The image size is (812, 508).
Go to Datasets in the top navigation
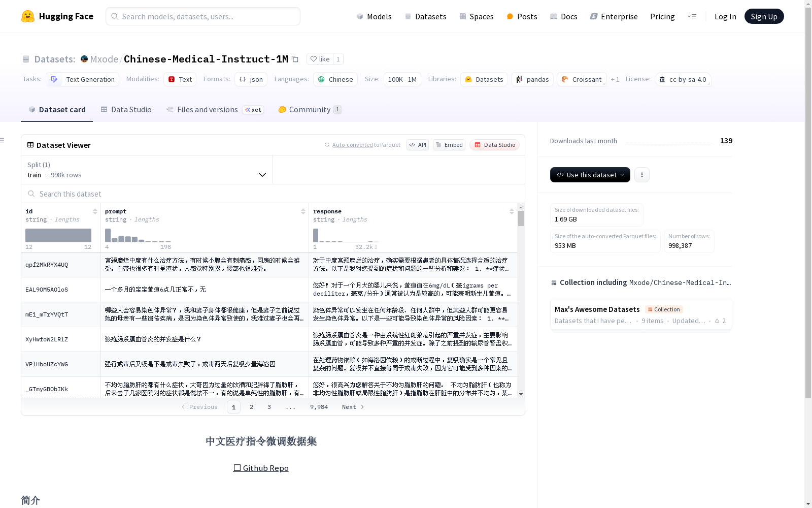[x=425, y=16]
